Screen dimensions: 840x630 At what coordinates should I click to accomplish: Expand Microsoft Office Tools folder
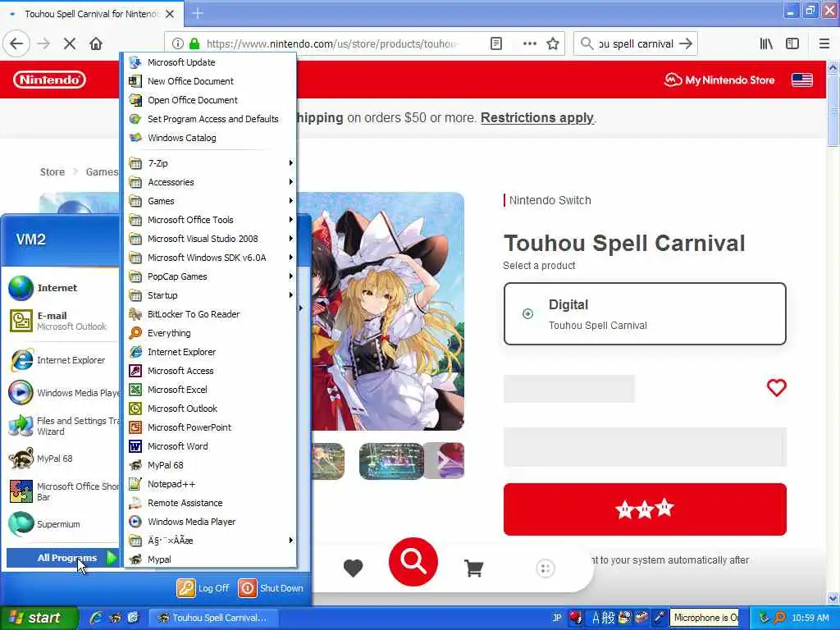click(211, 220)
